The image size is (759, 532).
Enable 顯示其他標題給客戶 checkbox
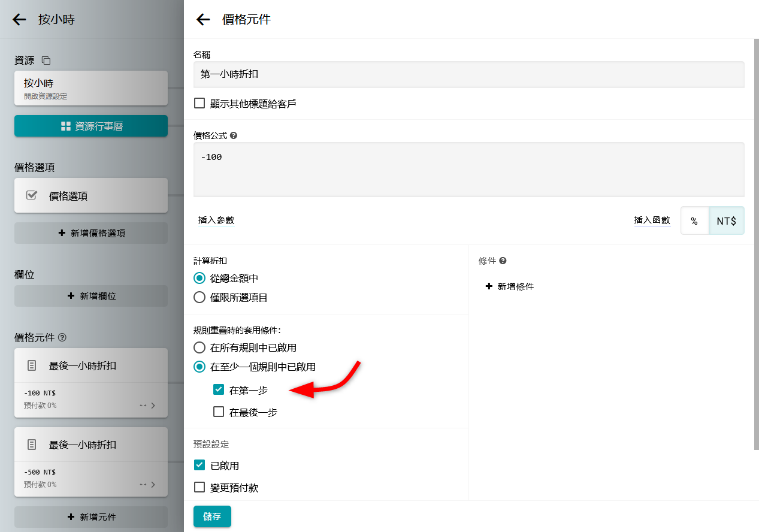click(x=199, y=103)
